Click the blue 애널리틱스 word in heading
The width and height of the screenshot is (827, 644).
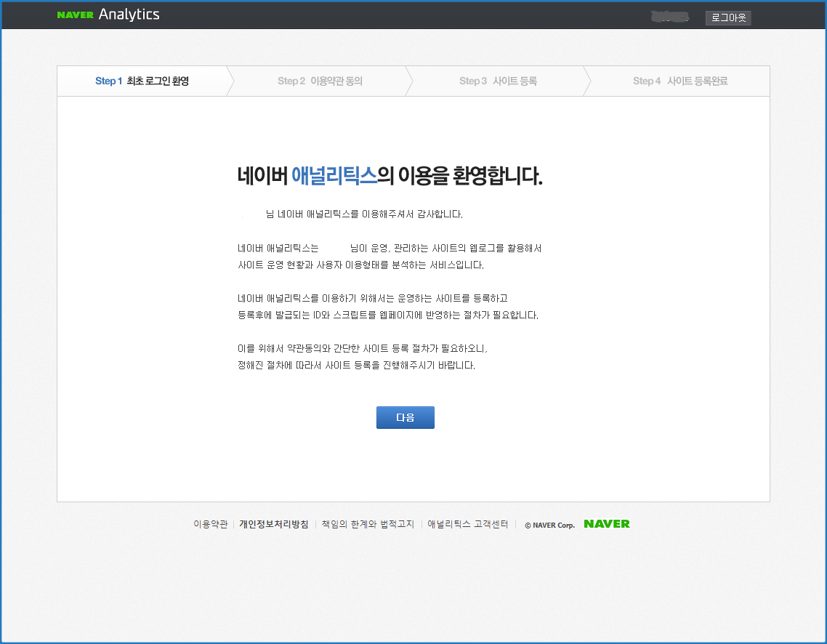[x=334, y=176]
